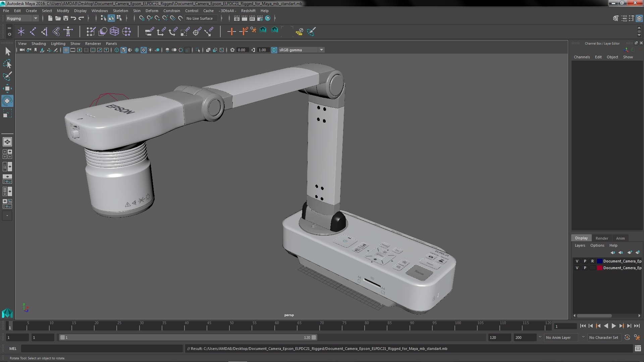Choose the Paint Selection tool
The image size is (644, 362).
click(x=7, y=76)
